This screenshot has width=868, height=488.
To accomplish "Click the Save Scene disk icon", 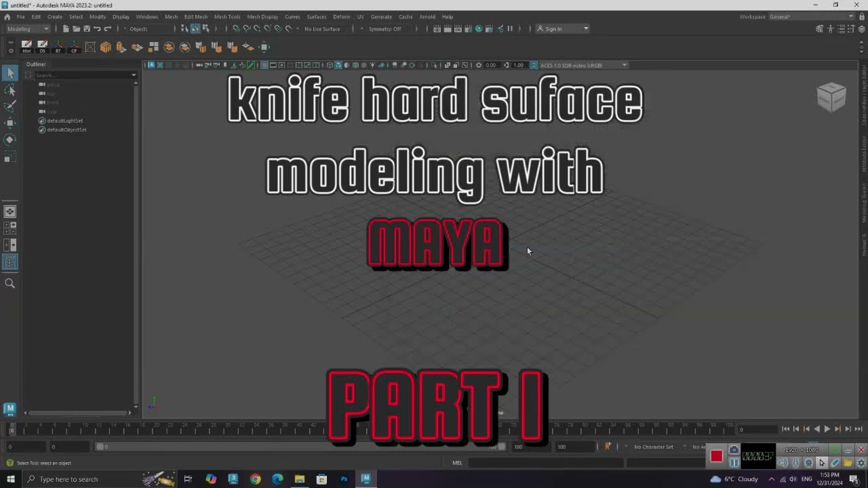I will point(86,28).
